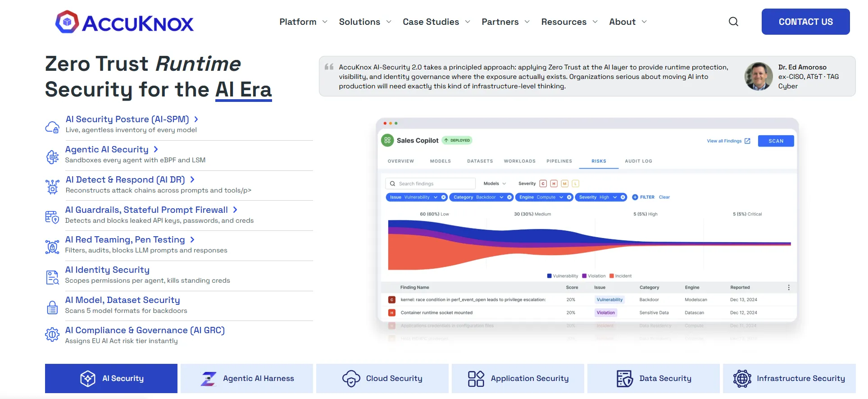Click the Data Security shield icon
The width and height of the screenshot is (868, 399).
pos(624,379)
